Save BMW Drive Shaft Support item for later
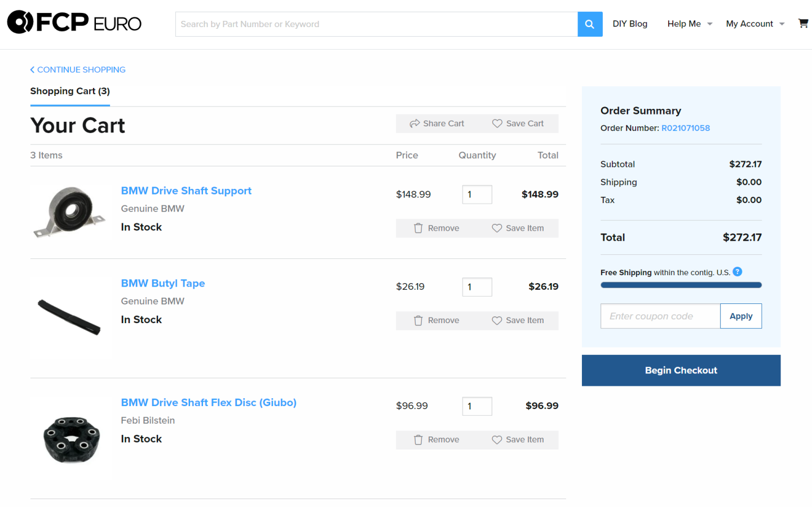Screen dimensions: 812x507 click(518, 228)
